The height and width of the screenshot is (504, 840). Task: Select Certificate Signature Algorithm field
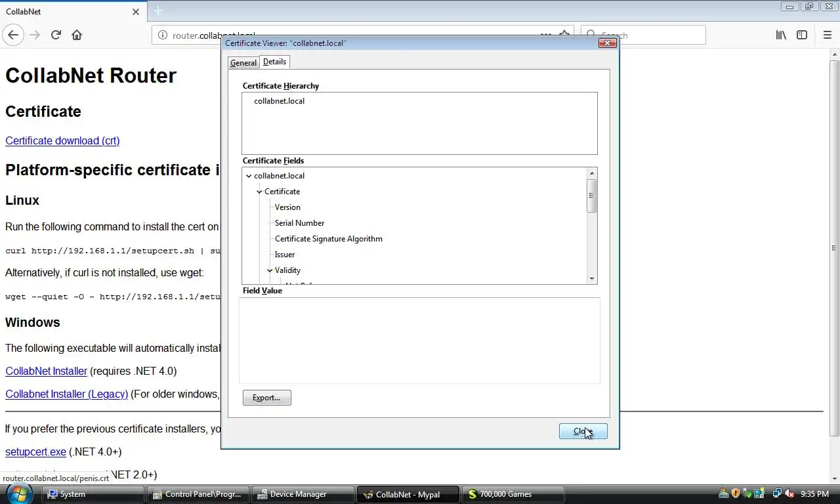(329, 239)
